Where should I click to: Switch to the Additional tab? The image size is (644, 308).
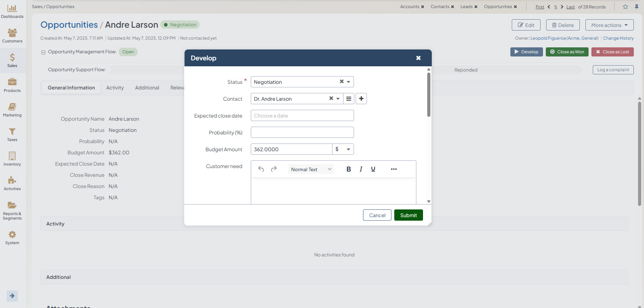(147, 88)
